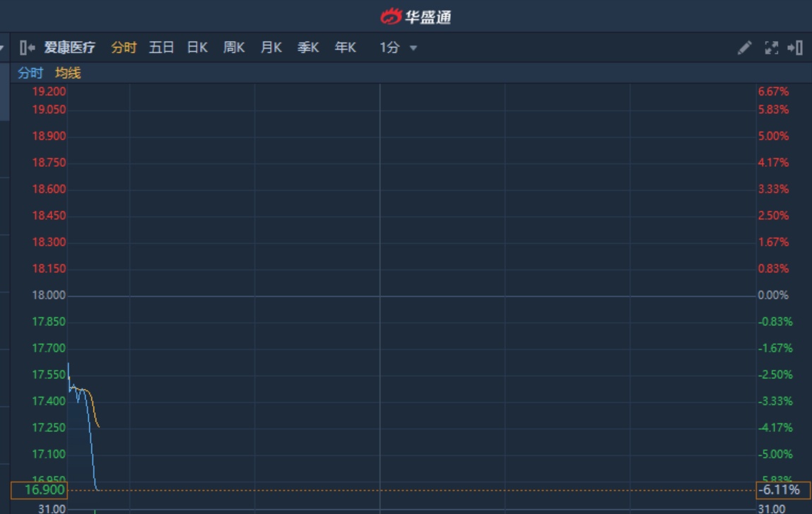This screenshot has height=514, width=812.
Task: Open the 日K chart tab
Action: pyautogui.click(x=197, y=47)
